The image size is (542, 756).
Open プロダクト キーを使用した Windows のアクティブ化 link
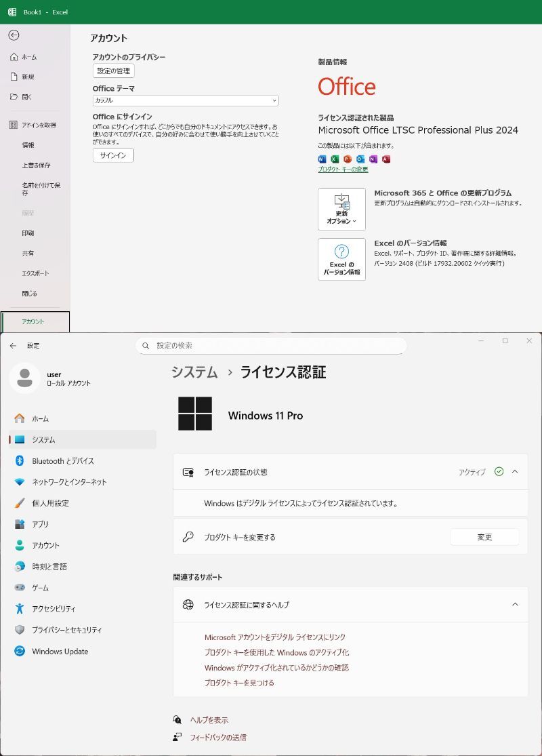coord(276,652)
